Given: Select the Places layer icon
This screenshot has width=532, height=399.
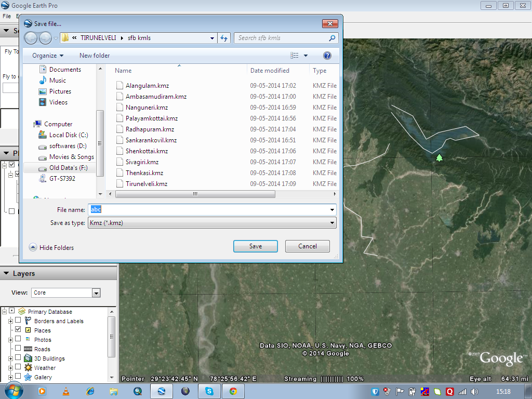Looking at the screenshot, I should (x=27, y=330).
